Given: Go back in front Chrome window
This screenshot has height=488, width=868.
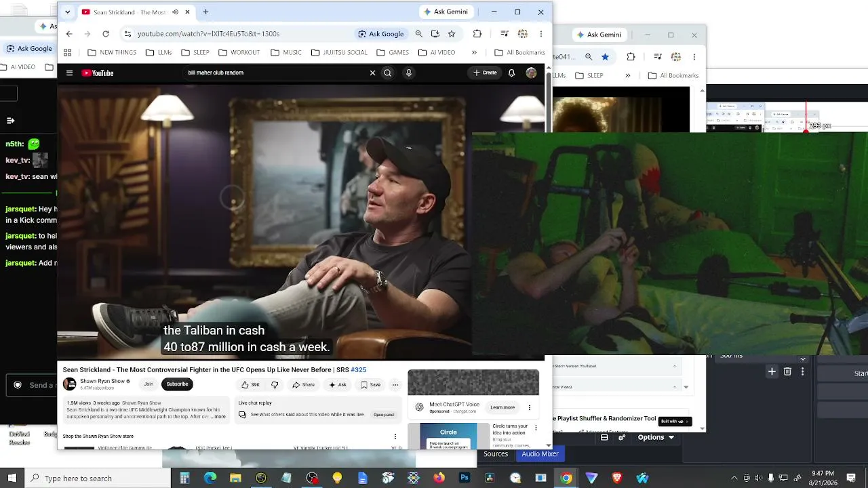Looking at the screenshot, I should tap(69, 33).
